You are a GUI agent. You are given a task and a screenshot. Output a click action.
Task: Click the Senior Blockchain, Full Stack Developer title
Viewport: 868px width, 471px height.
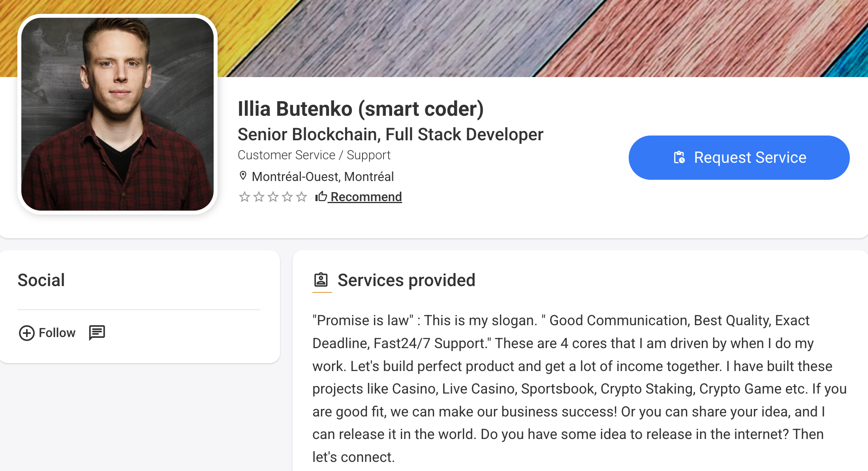(x=390, y=134)
